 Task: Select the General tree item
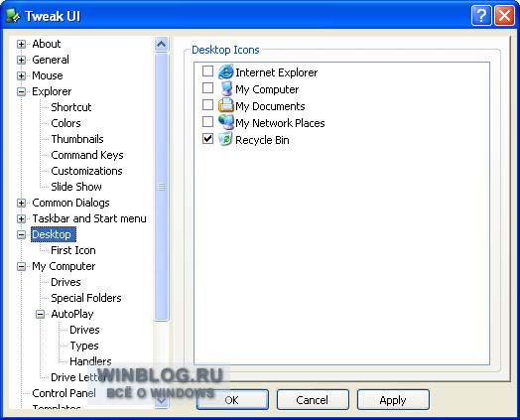click(x=51, y=60)
